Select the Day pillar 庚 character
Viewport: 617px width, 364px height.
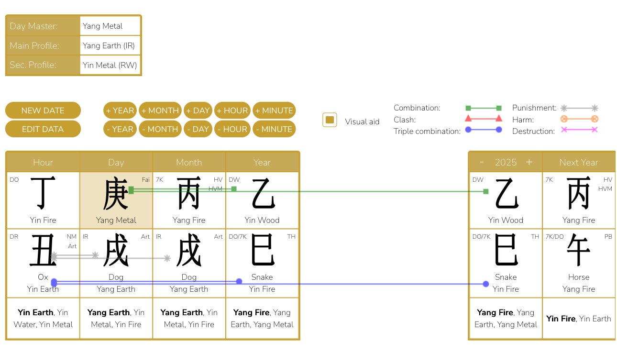pyautogui.click(x=116, y=193)
